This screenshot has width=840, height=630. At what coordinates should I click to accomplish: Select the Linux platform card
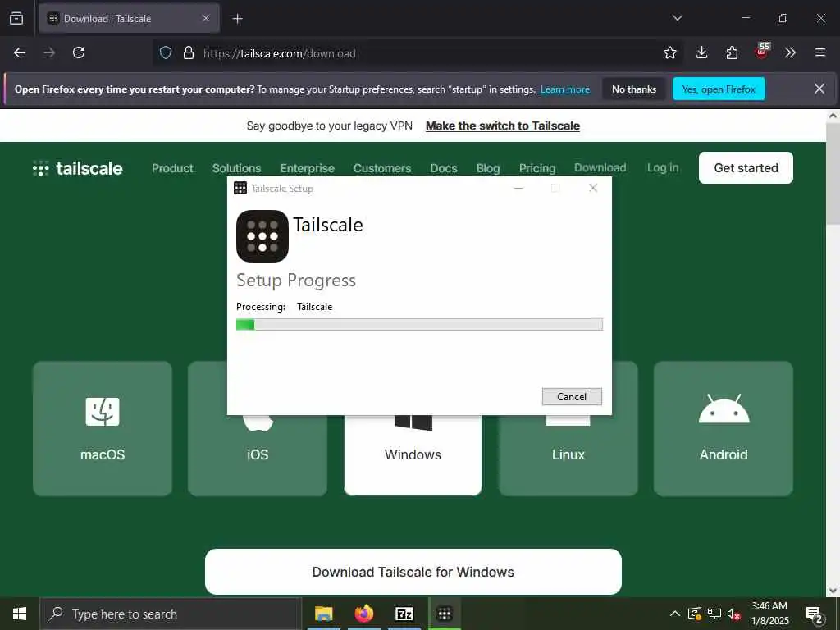(x=568, y=455)
